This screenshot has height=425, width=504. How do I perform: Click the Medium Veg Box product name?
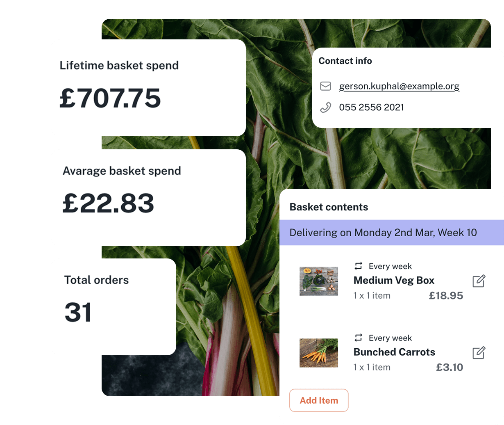394,281
